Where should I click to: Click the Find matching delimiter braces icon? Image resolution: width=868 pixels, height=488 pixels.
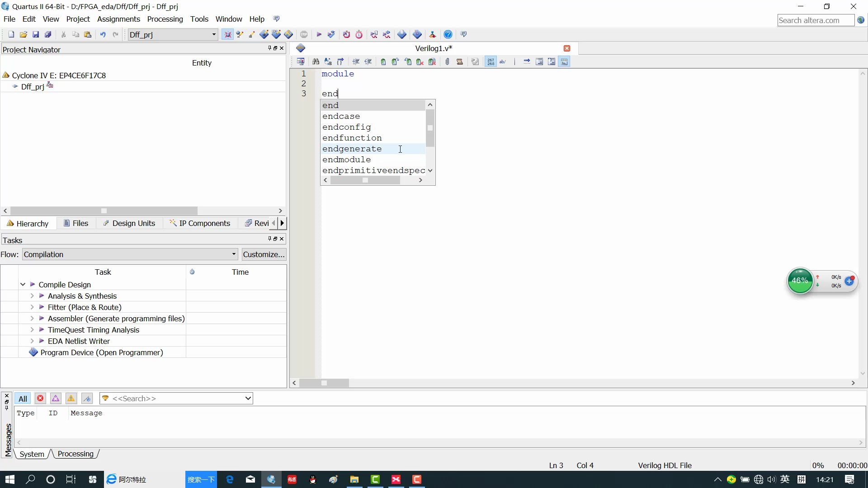point(340,62)
